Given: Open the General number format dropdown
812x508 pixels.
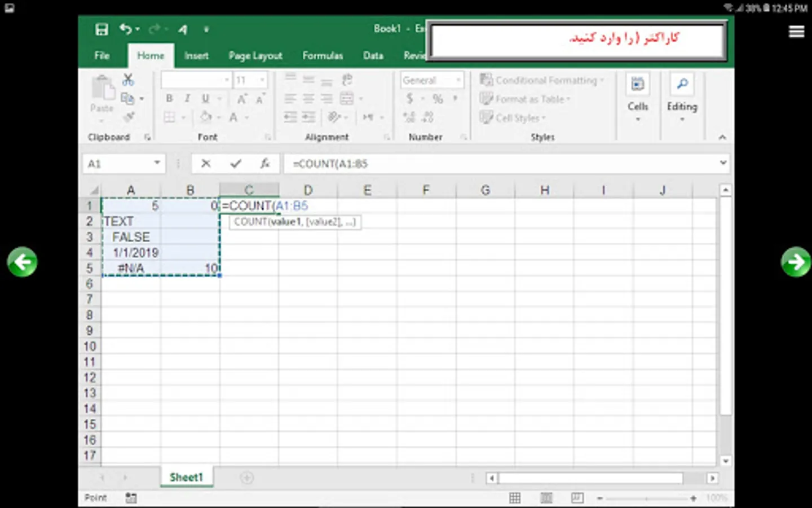Looking at the screenshot, I should click(x=458, y=80).
